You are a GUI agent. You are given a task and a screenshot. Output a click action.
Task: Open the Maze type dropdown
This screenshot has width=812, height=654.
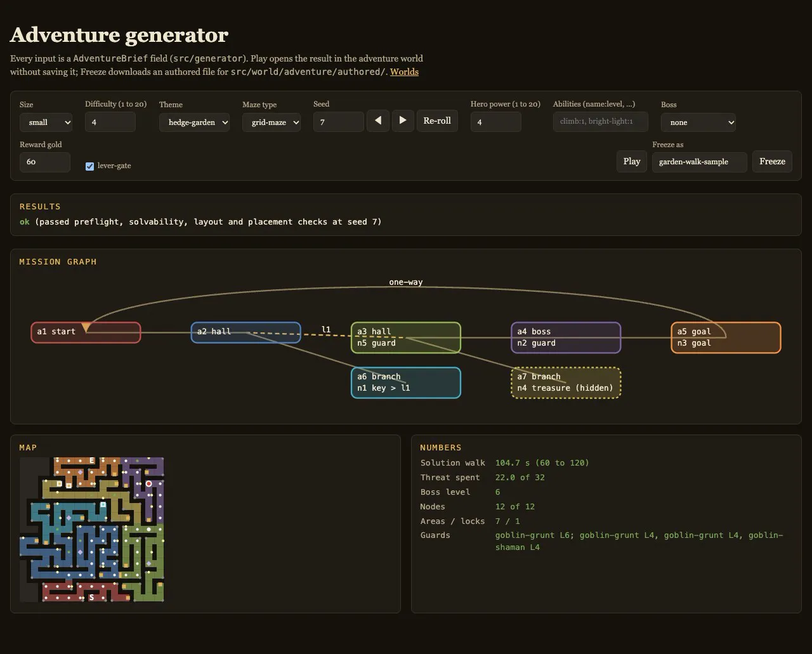(x=272, y=122)
